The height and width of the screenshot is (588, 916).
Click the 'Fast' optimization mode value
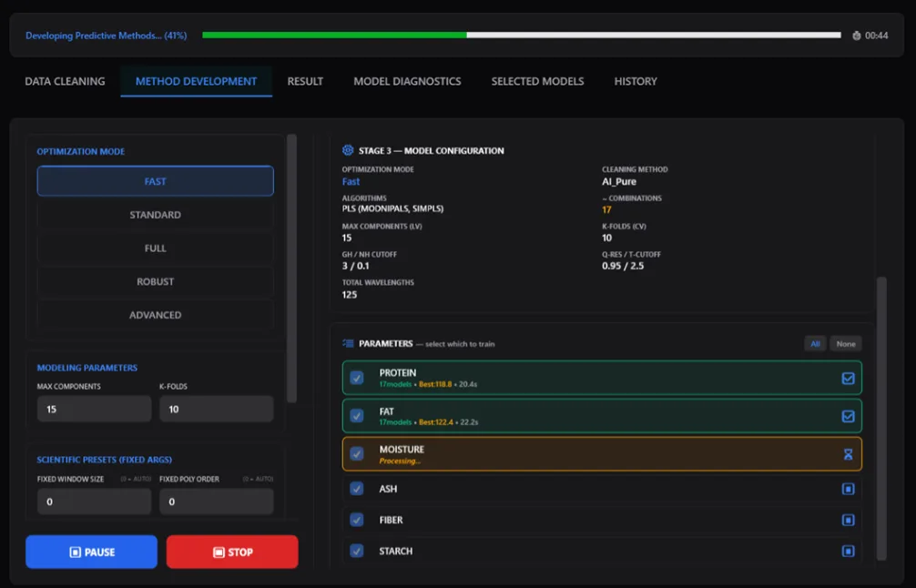pyautogui.click(x=351, y=182)
